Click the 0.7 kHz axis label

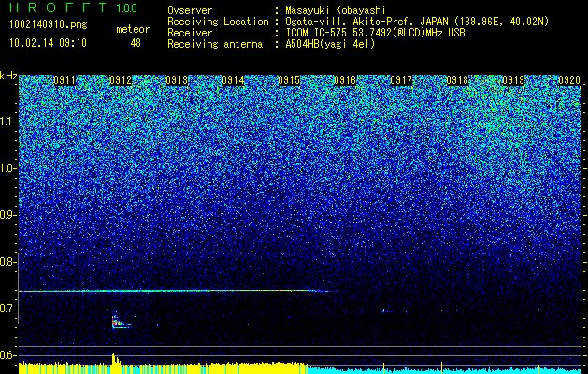pyautogui.click(x=8, y=309)
